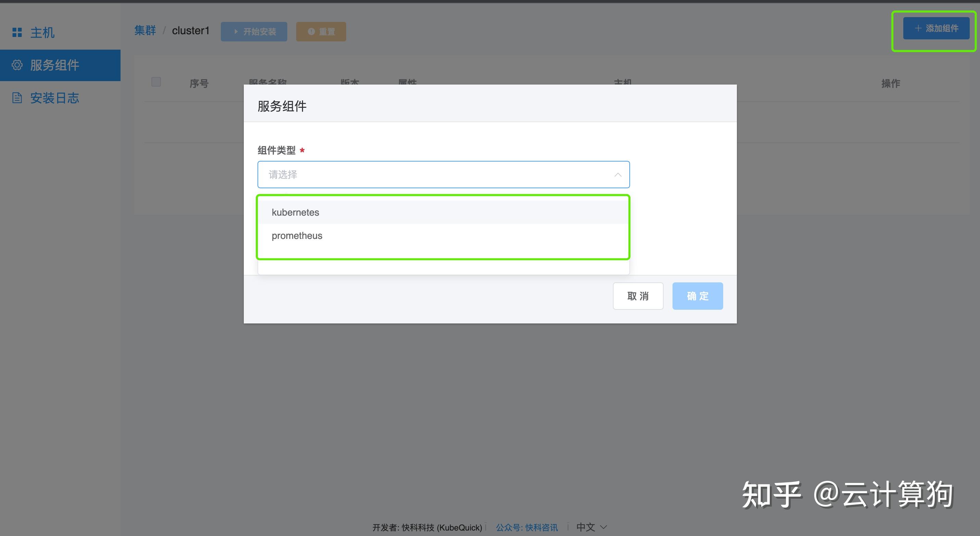Open the 主机 sidebar menu
Screen dimensions: 980x536
click(42, 32)
